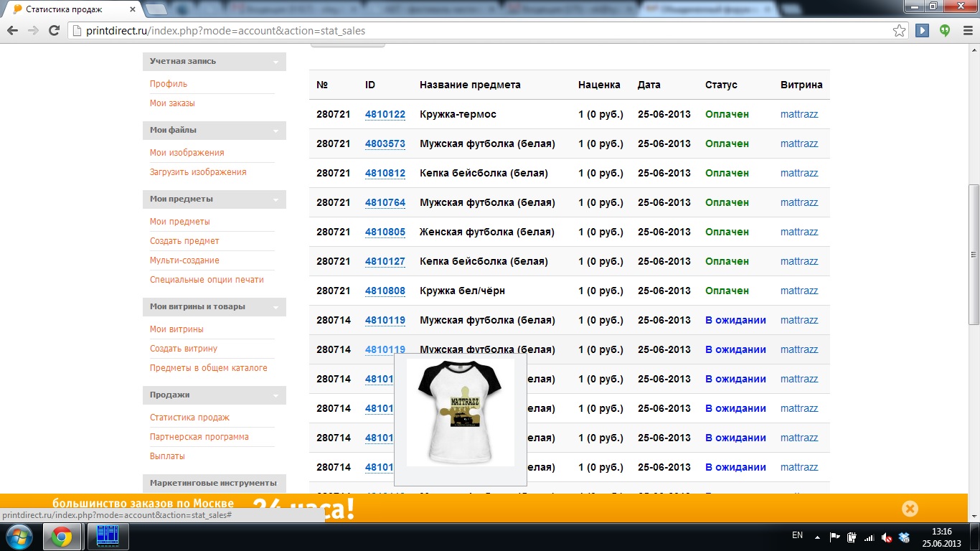Collapse the Мои файлы sidebar section
980x551 pixels.
pyautogui.click(x=275, y=131)
